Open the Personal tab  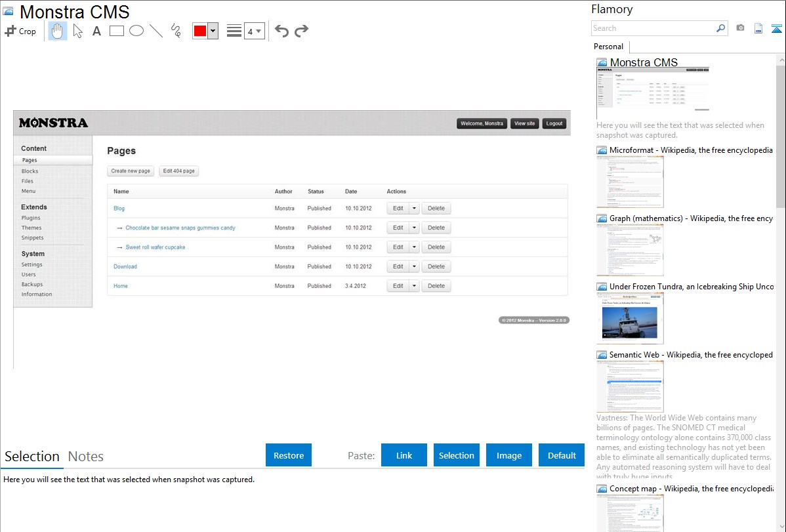tap(608, 47)
